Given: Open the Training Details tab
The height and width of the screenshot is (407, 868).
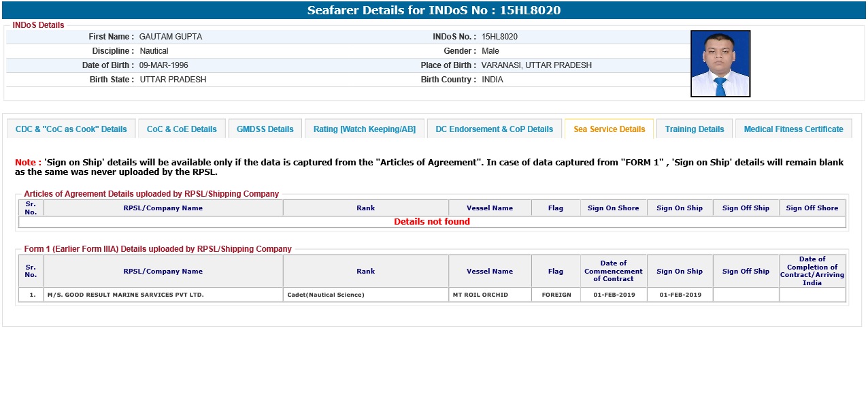Looking at the screenshot, I should click(x=695, y=129).
